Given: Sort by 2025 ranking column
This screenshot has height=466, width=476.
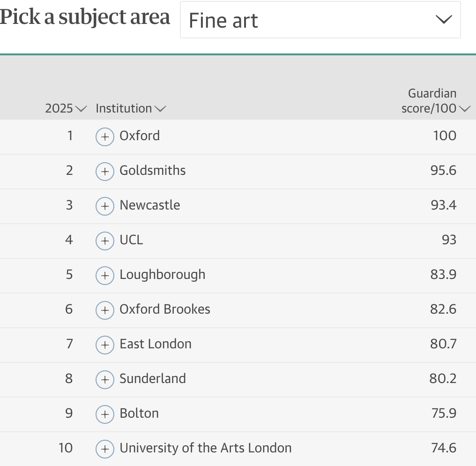Looking at the screenshot, I should [x=66, y=108].
